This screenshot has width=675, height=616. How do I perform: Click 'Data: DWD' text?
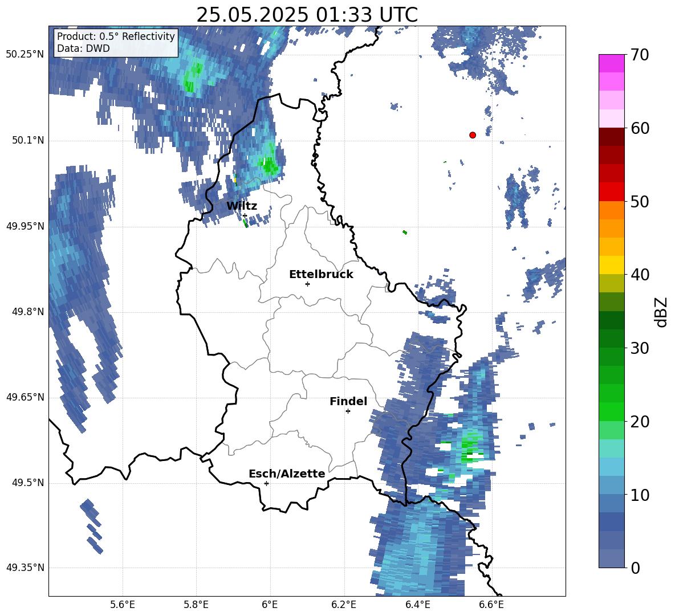click(83, 48)
